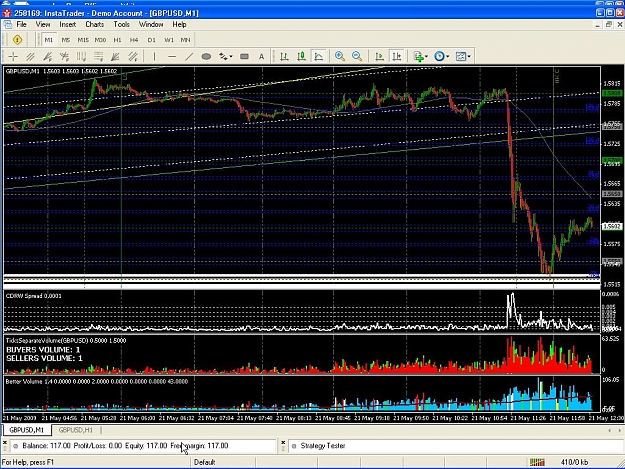This screenshot has width=625, height=469.
Task: Select the Ellipse drawing tool
Action: (x=206, y=57)
